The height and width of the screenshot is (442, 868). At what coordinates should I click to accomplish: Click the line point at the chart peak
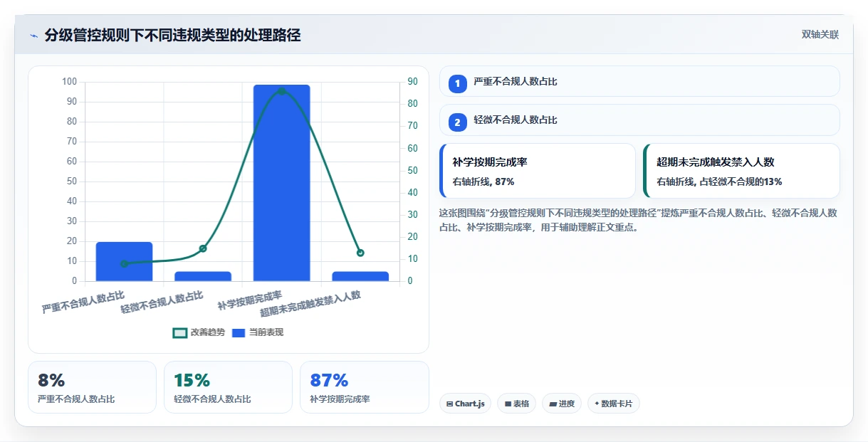(282, 91)
